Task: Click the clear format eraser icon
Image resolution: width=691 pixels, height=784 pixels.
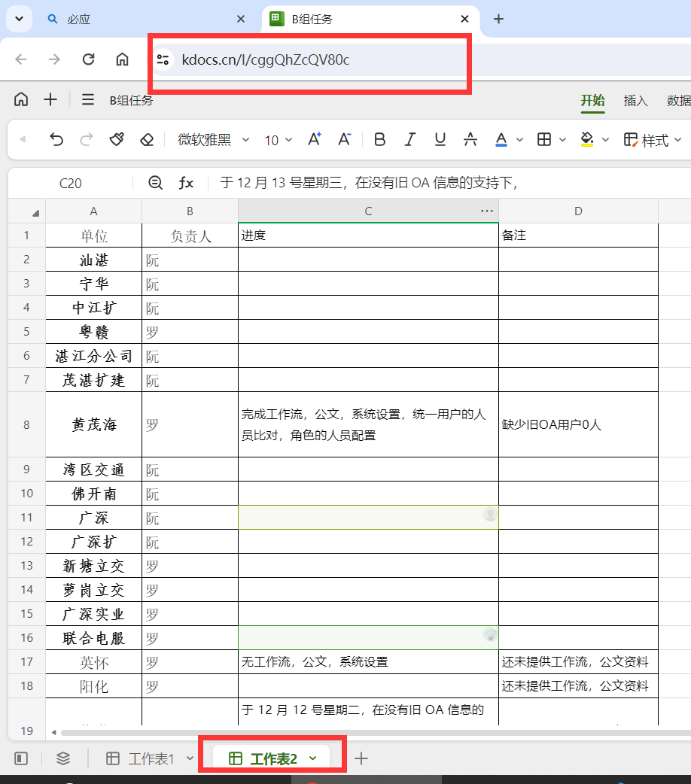Action: pyautogui.click(x=147, y=139)
